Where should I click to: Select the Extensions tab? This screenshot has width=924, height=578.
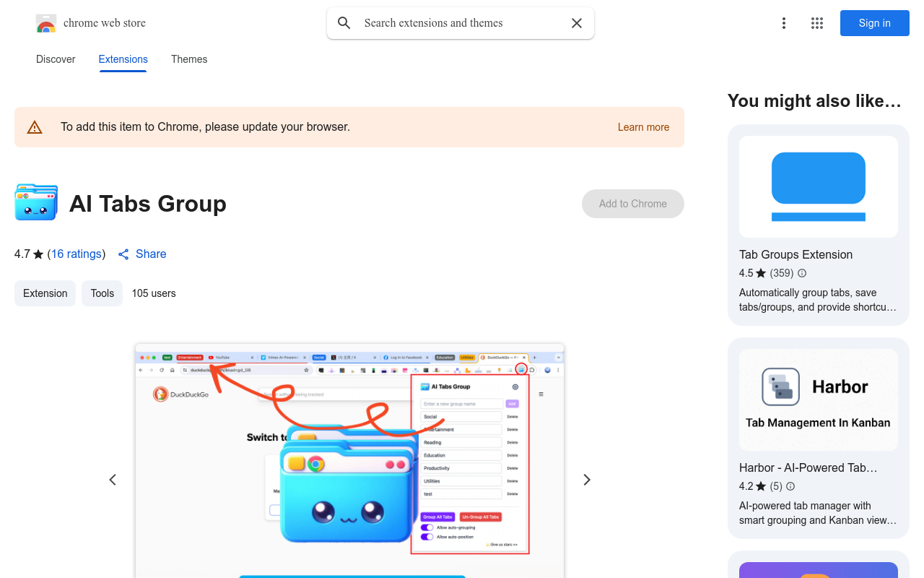click(x=123, y=59)
